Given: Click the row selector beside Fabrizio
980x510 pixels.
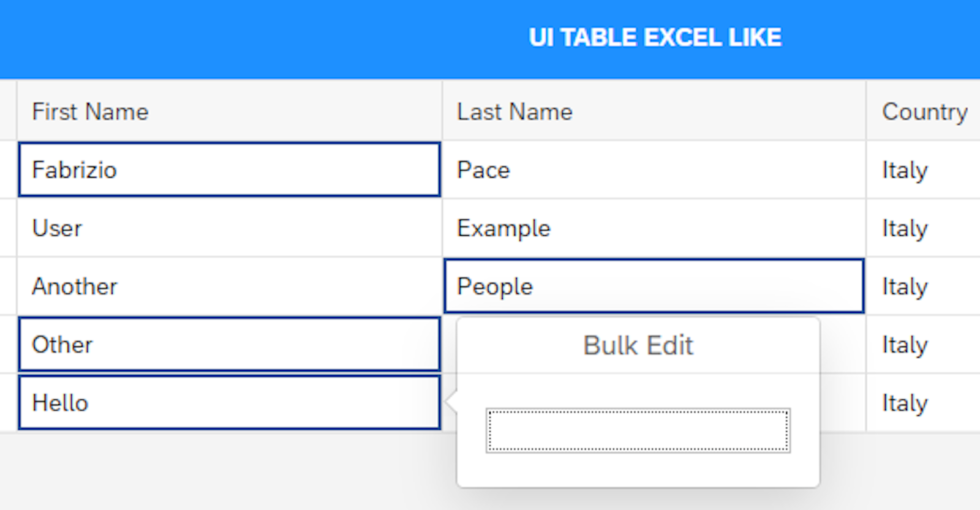Looking at the screenshot, I should [x=7, y=170].
